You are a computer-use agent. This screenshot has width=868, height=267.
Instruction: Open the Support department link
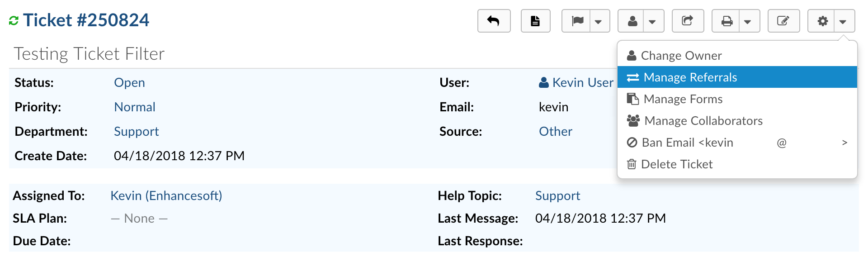136,131
